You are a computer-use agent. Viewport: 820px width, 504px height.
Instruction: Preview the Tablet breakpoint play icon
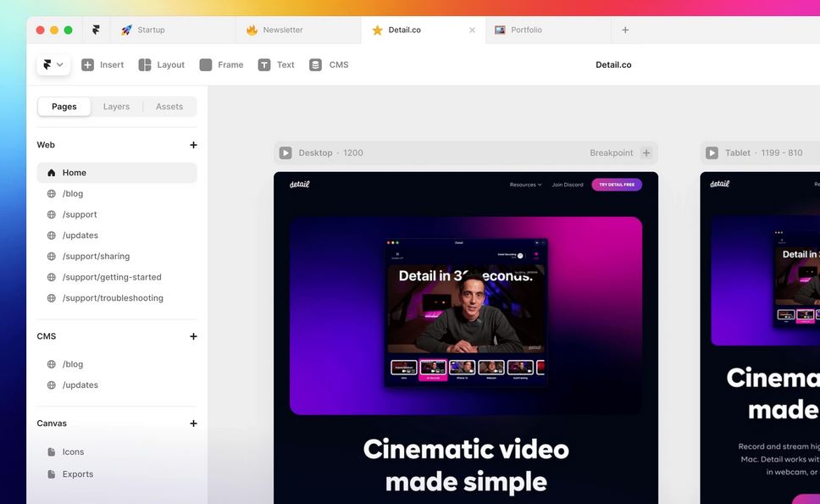[712, 152]
